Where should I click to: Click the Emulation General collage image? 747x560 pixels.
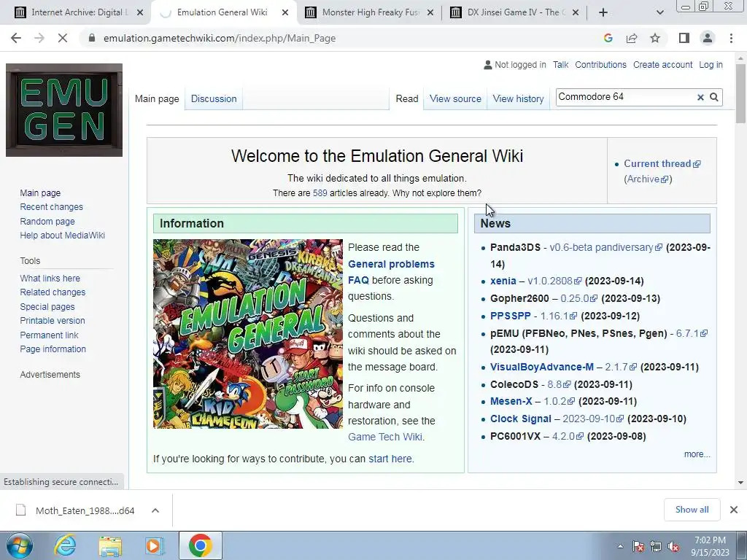click(x=248, y=334)
